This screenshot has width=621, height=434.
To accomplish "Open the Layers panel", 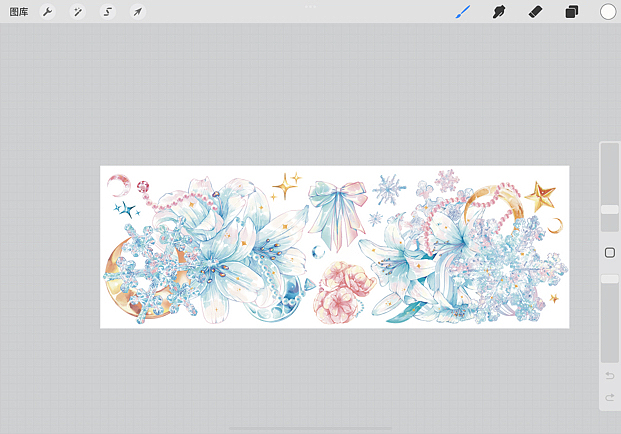I will pos(571,12).
